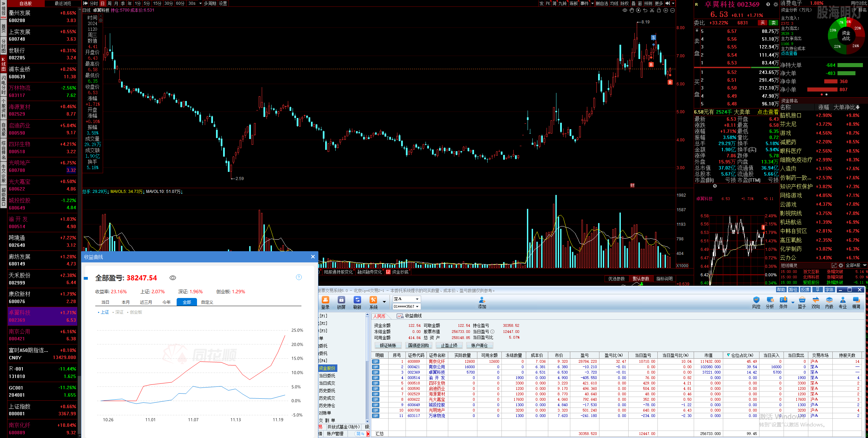Select 本月 tab in 收益曲线 dialog

point(125,302)
